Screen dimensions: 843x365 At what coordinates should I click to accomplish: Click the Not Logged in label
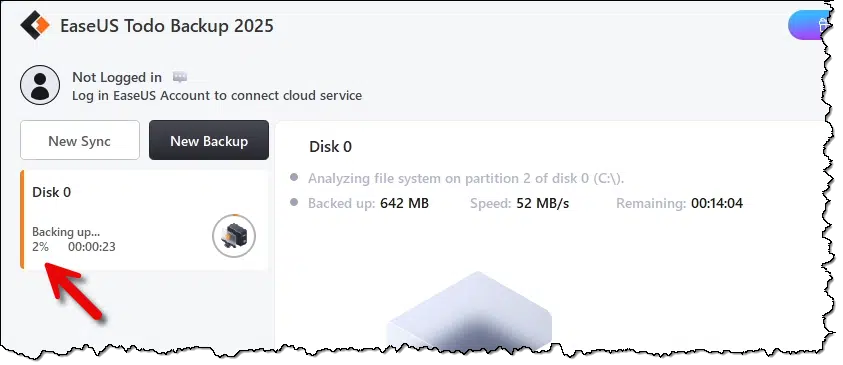pos(117,77)
